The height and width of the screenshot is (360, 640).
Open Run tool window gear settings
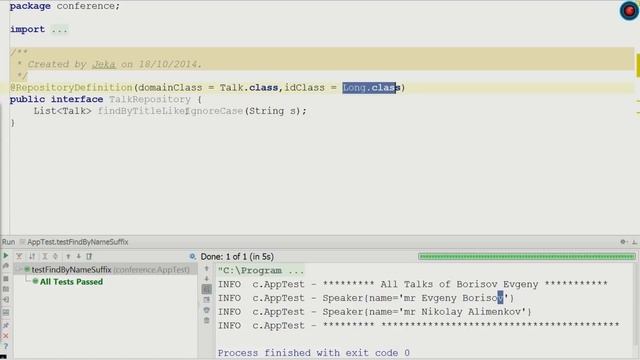623,242
